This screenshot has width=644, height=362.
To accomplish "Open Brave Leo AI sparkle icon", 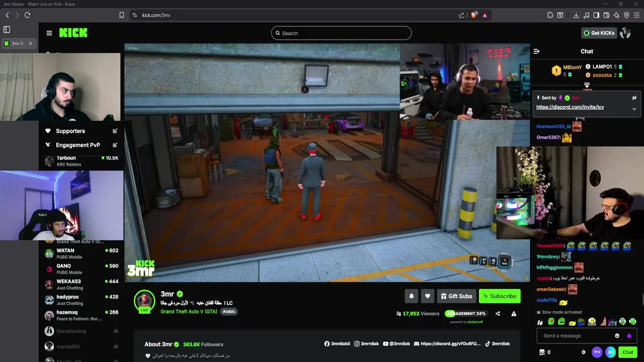I will (616, 15).
